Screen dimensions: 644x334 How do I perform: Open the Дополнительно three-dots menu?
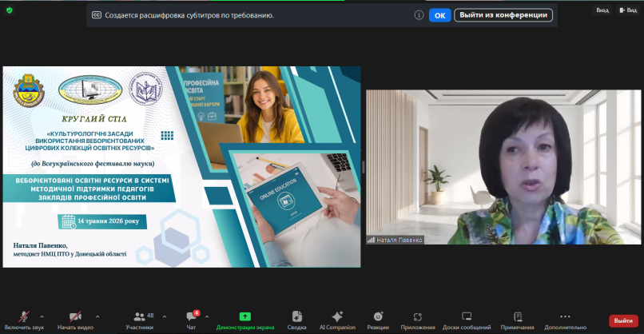[565, 316]
